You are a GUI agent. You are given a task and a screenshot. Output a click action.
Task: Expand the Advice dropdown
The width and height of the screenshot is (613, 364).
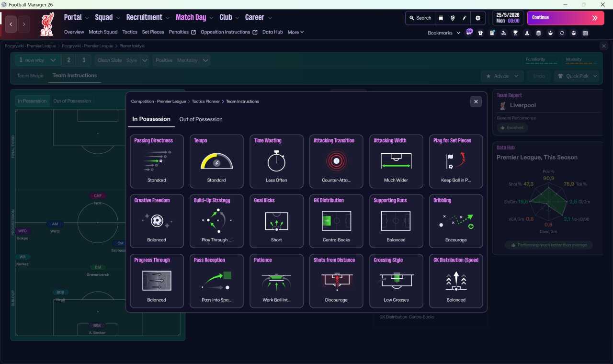[x=502, y=76]
